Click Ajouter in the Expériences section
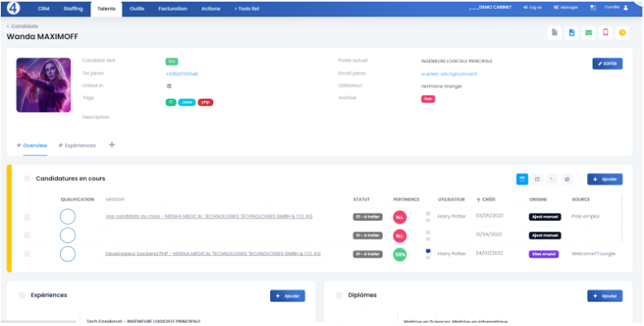This screenshot has width=644, height=326. pyautogui.click(x=287, y=296)
